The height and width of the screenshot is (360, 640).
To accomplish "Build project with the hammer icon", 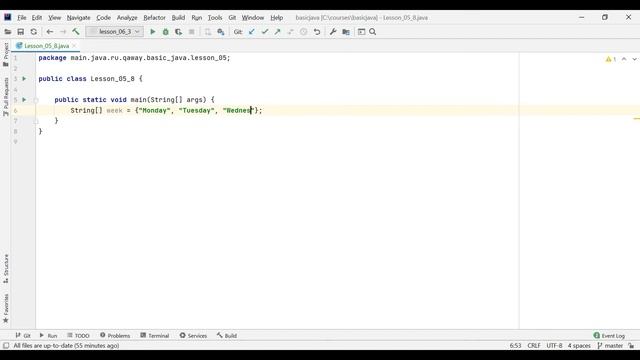I will 76,32.
